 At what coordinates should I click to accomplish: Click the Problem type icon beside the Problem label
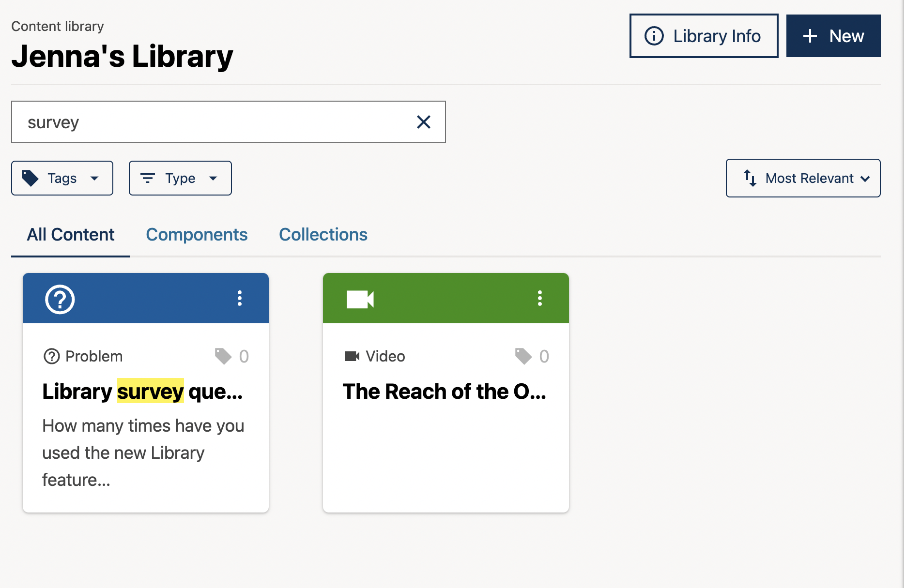pyautogui.click(x=52, y=356)
